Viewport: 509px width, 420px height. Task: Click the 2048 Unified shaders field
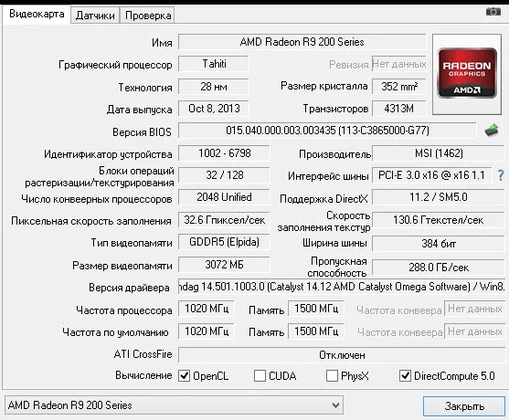pyautogui.click(x=224, y=197)
